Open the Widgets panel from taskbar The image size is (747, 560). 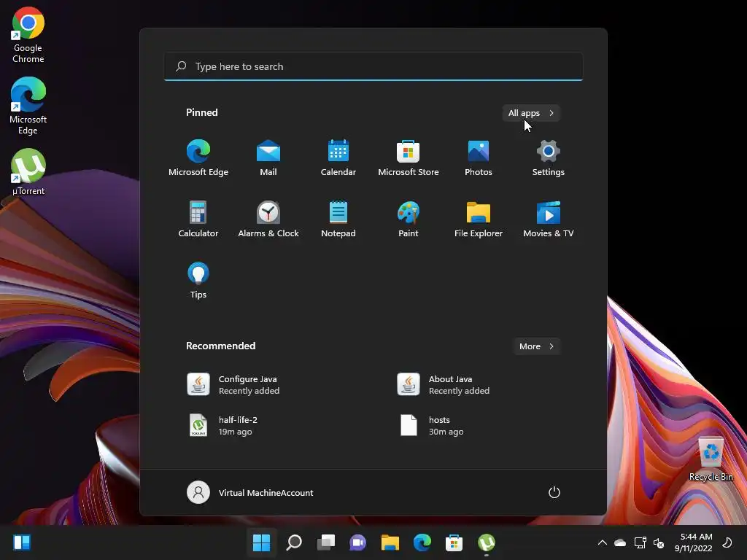pyautogui.click(x=22, y=542)
